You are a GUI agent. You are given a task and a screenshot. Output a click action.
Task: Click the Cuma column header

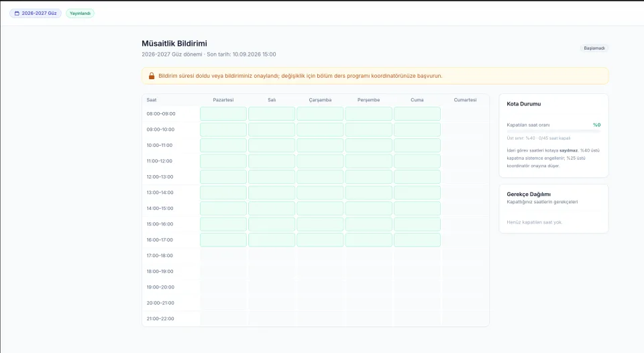pos(417,100)
